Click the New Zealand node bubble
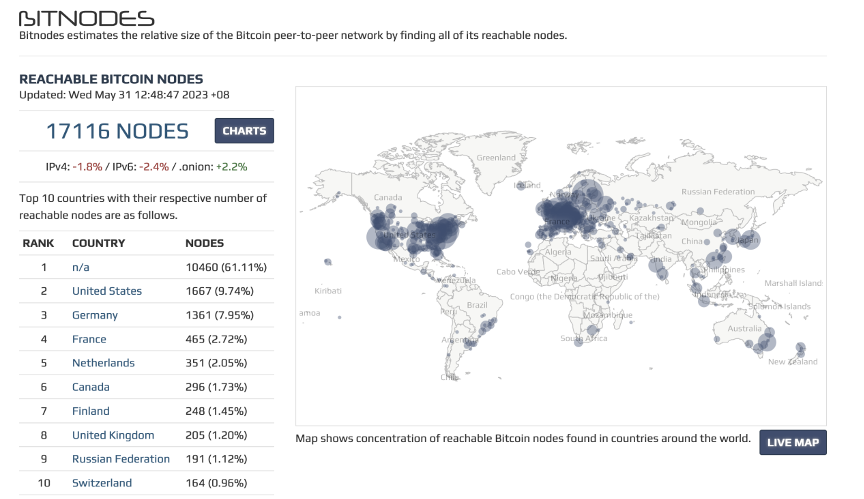864x499 pixels. (x=800, y=348)
